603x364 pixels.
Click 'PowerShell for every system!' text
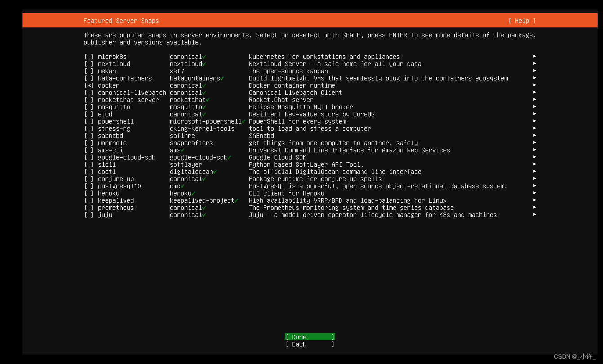coord(299,121)
